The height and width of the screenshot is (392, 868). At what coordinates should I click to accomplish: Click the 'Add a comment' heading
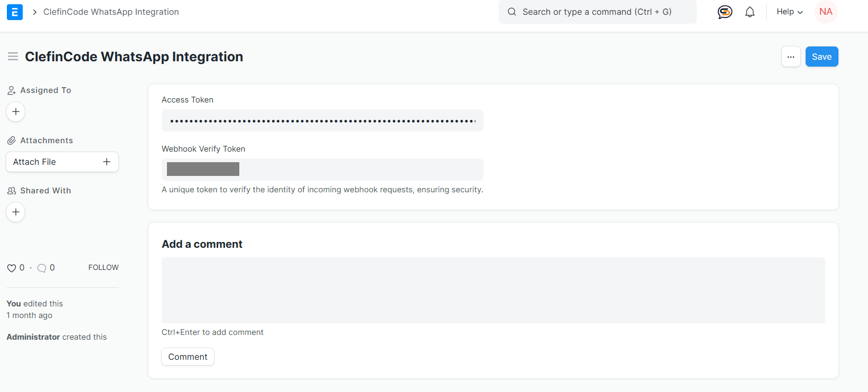coord(202,244)
